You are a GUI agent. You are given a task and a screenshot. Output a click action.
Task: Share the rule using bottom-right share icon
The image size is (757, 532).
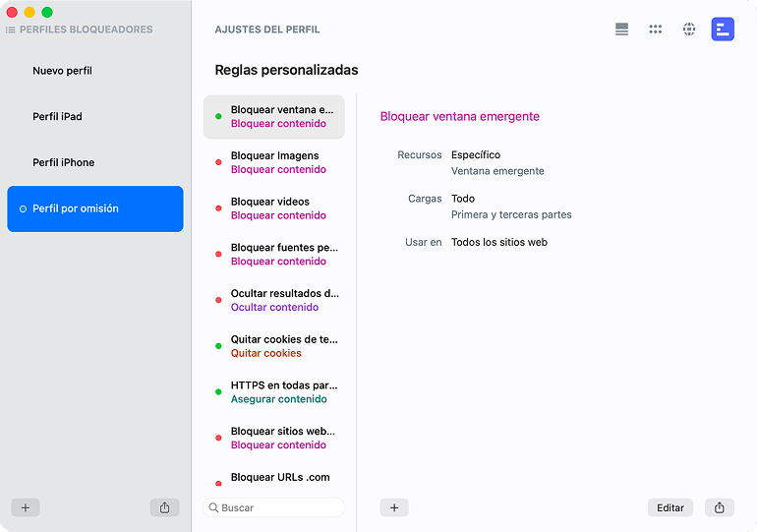pyautogui.click(x=720, y=507)
